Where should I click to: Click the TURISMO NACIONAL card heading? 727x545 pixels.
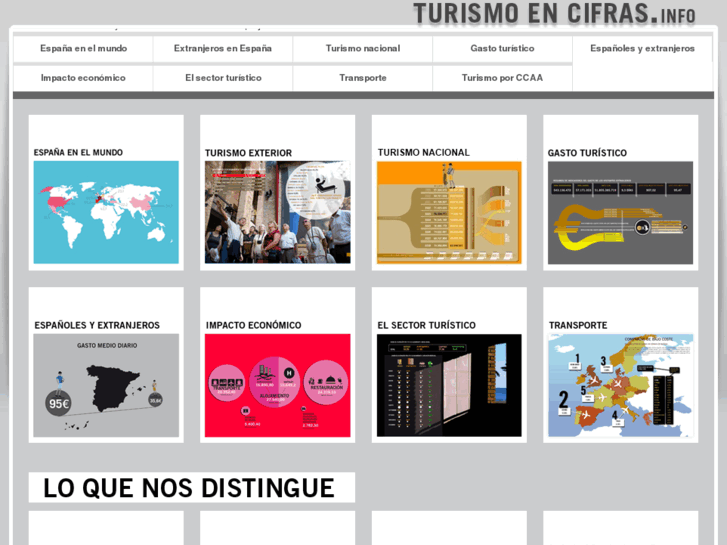click(x=424, y=153)
